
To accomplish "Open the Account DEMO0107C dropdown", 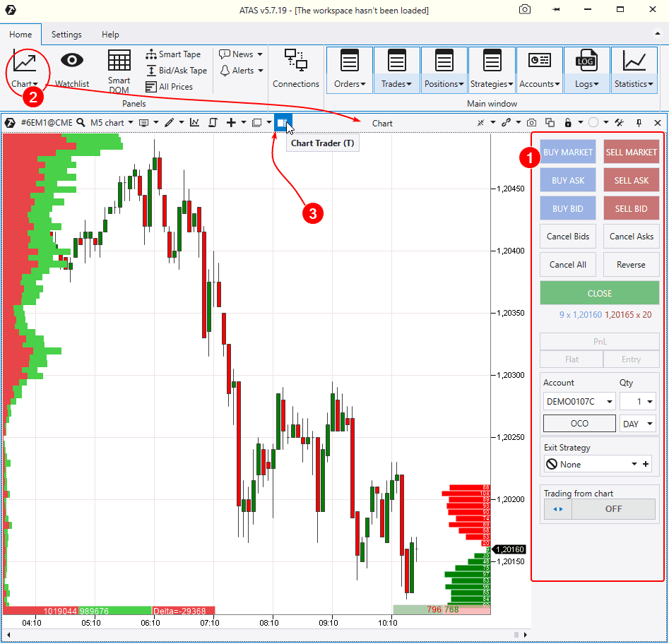I will [579, 402].
